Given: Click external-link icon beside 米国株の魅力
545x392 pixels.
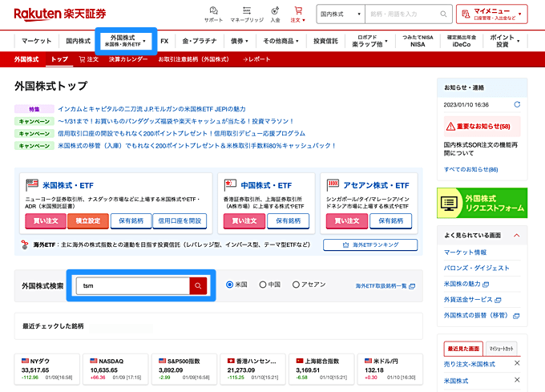Looking at the screenshot, I should click(486, 285).
